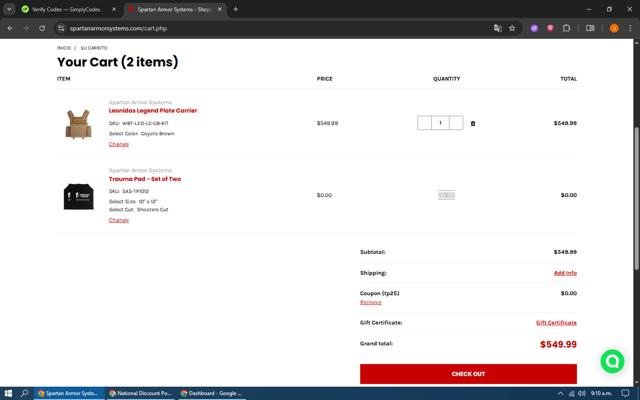Screen dimensions: 640x400
Task: Select the SU CARRITO breadcrumb text
Action: point(94,48)
